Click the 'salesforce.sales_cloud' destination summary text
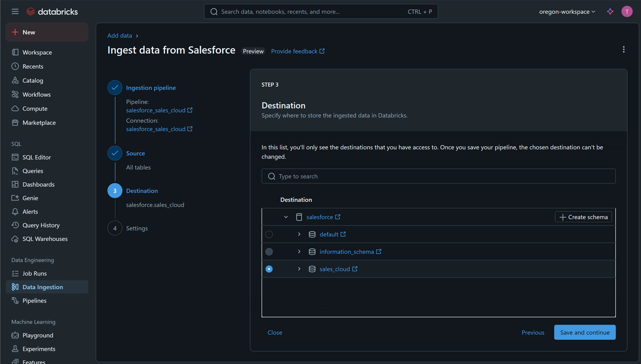The height and width of the screenshot is (364, 641). coord(155,205)
